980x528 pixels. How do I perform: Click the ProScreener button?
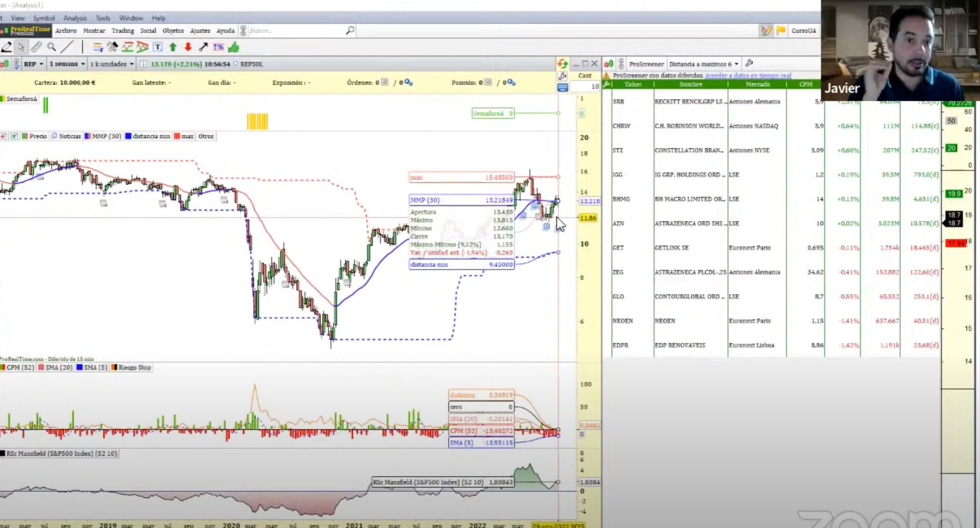click(646, 64)
